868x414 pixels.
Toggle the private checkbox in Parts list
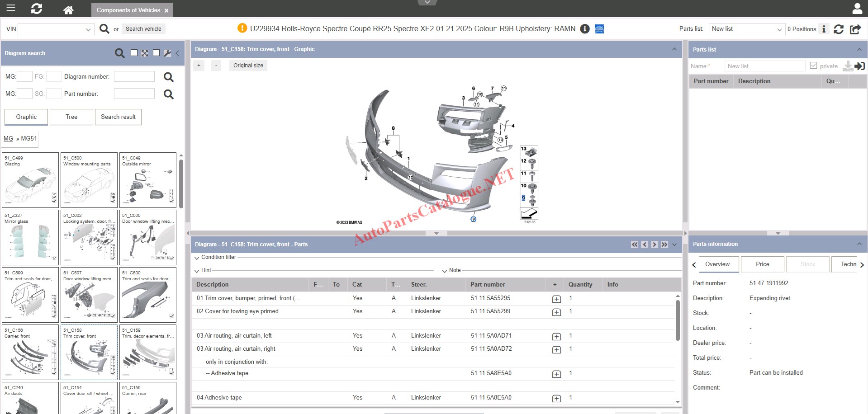point(814,66)
